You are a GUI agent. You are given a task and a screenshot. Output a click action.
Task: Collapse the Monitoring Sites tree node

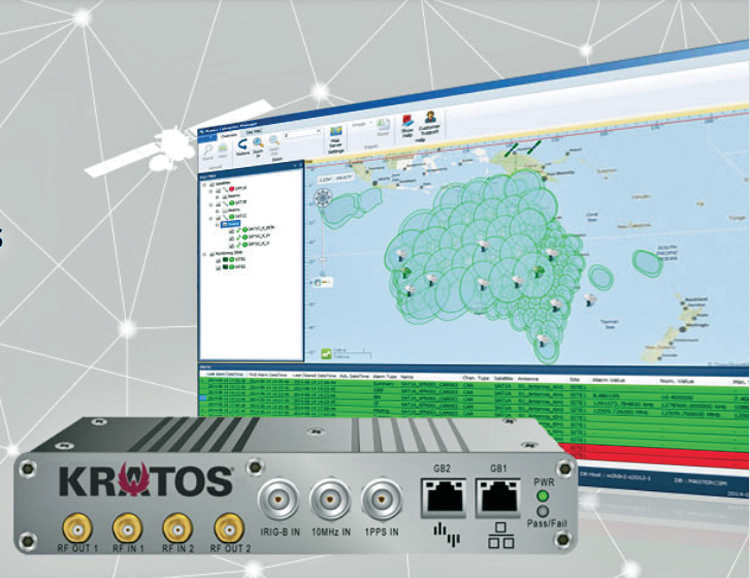[204, 254]
